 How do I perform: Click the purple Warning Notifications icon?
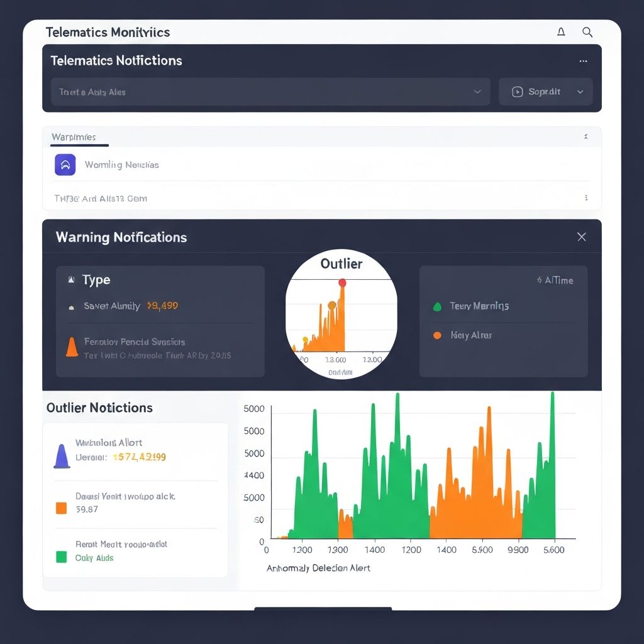[x=65, y=164]
